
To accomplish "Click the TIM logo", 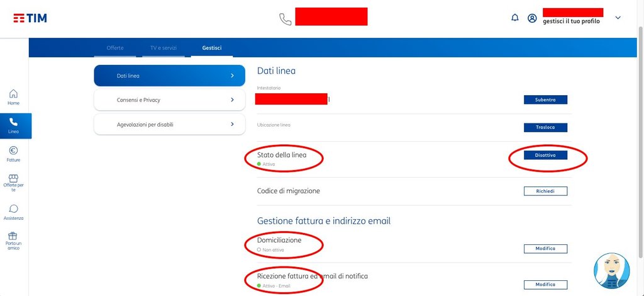I will pyautogui.click(x=30, y=18).
